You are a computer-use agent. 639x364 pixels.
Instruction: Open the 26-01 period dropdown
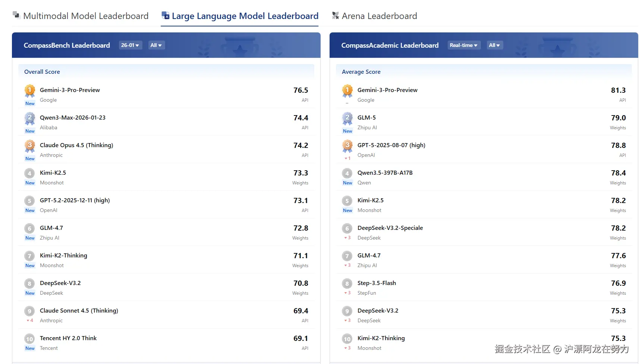130,45
